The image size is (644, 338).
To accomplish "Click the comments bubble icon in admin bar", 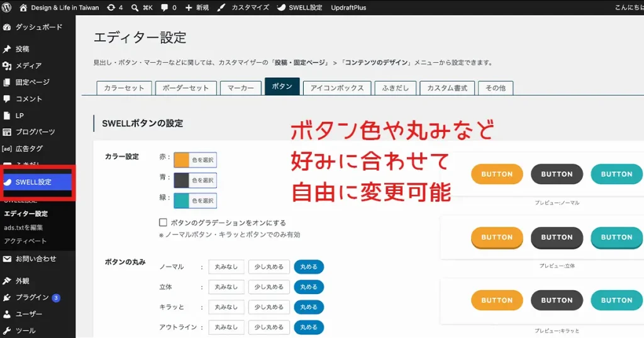I will (x=164, y=8).
